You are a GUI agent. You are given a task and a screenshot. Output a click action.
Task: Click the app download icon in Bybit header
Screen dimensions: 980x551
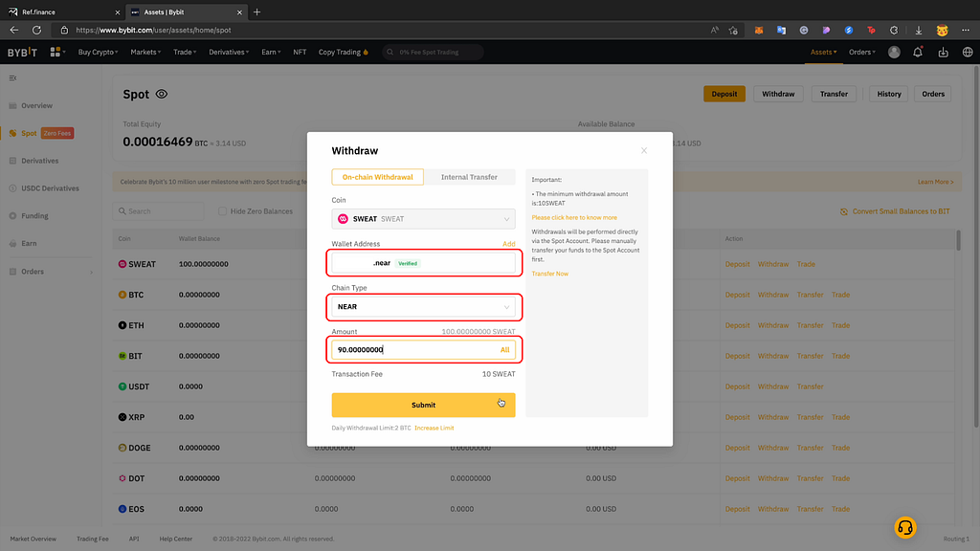[x=943, y=53]
